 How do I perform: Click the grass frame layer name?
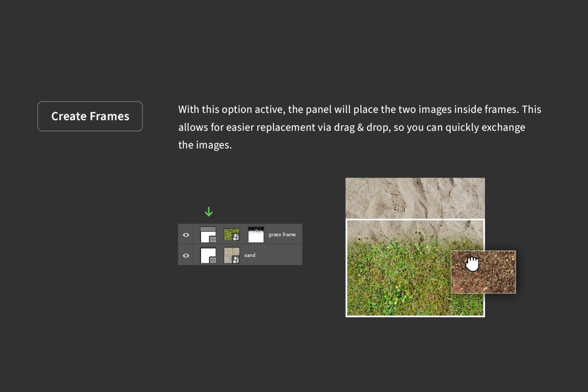(x=282, y=234)
